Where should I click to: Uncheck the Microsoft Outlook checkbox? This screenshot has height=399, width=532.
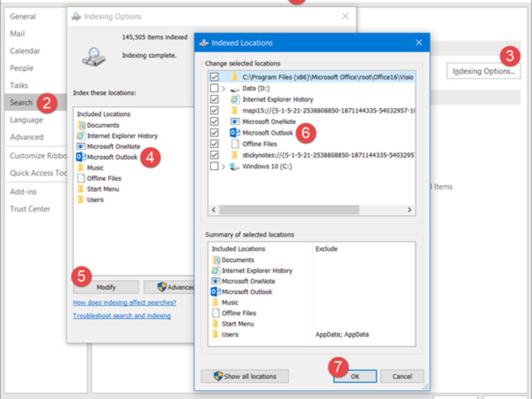point(215,133)
